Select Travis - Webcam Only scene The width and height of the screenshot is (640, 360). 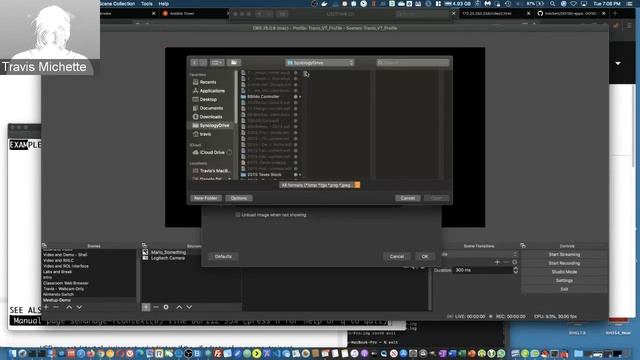pos(64,289)
